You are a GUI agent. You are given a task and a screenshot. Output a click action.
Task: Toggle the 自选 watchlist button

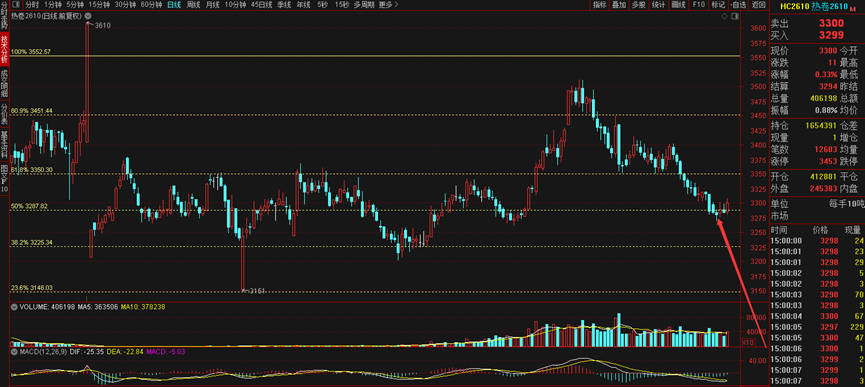(x=737, y=4)
